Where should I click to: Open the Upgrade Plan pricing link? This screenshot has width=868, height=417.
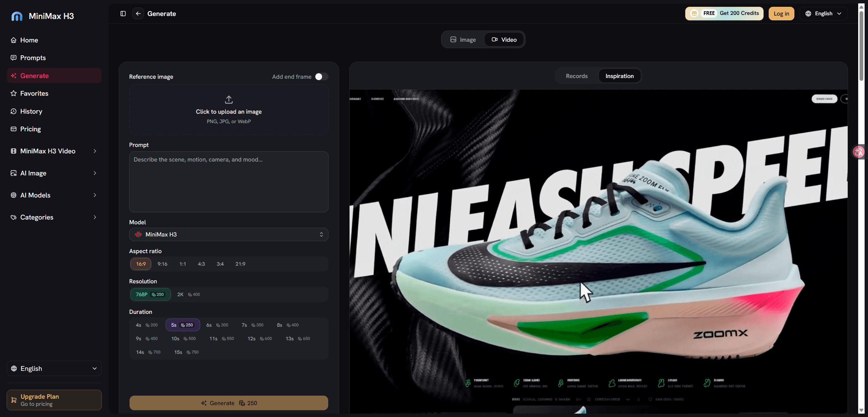pos(54,400)
